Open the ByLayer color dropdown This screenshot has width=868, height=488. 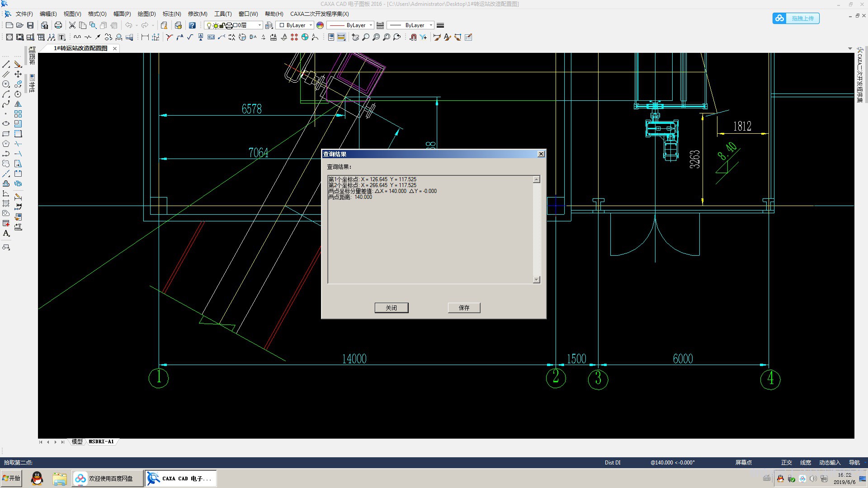(311, 25)
